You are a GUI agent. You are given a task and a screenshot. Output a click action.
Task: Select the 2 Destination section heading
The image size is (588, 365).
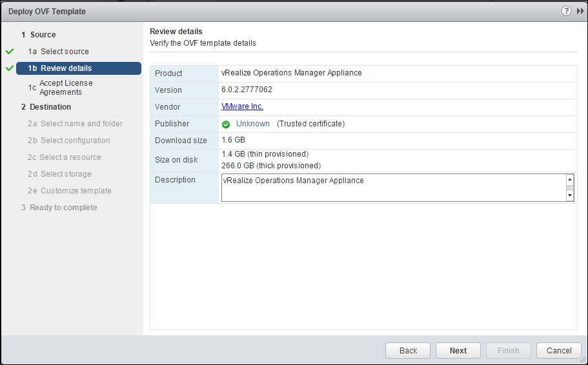pos(46,107)
